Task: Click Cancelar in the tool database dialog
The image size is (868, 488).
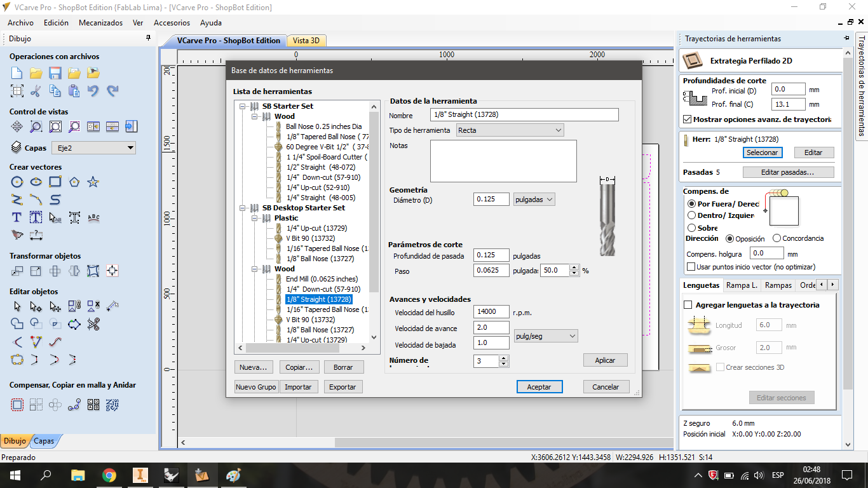Action: pyautogui.click(x=606, y=386)
